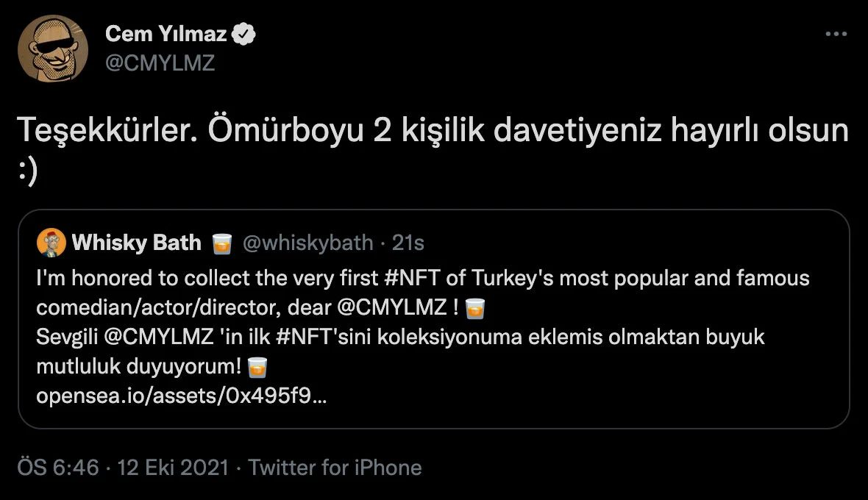
Task: Click Twitter for iPhone source label
Action: (335, 467)
